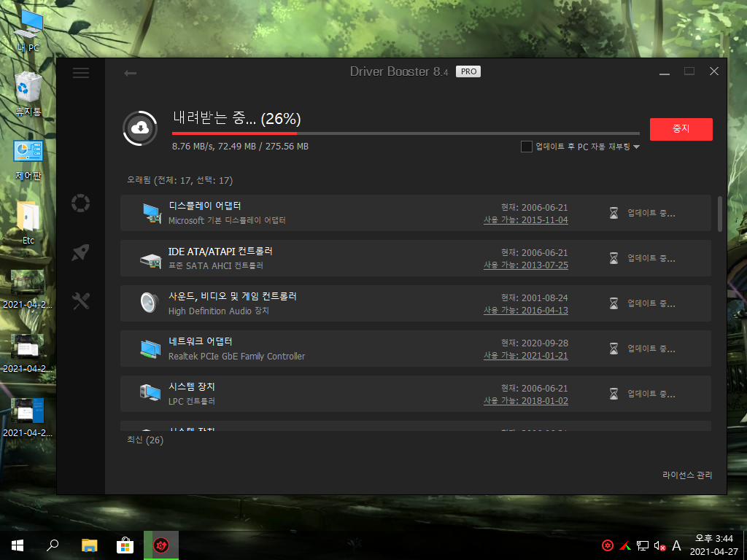Click hourglass icon on LPC controller row
This screenshot has width=747, height=560.
tap(614, 394)
